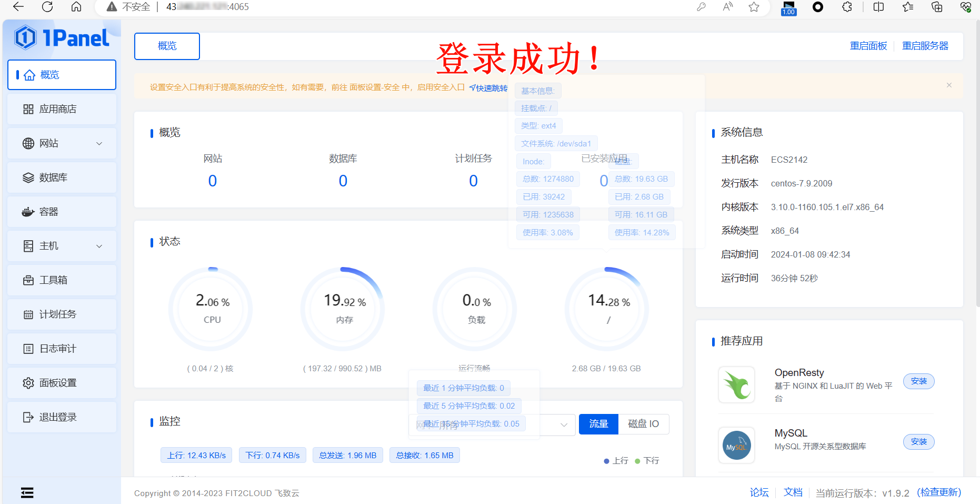Click the round black extension icon in toolbar
The width and height of the screenshot is (980, 504).
pyautogui.click(x=818, y=7)
